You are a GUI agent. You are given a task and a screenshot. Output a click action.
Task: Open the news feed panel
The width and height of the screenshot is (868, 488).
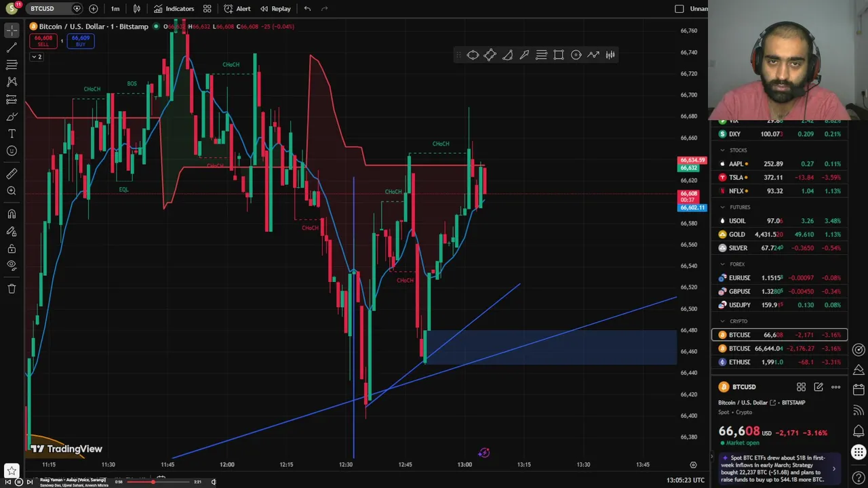point(859,410)
